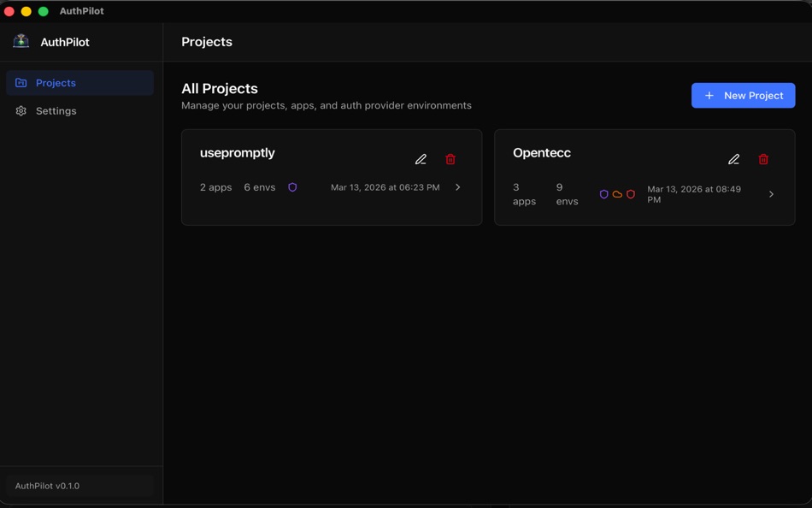Edit the Opentecc project via pencil icon
The image size is (812, 508).
click(734, 159)
